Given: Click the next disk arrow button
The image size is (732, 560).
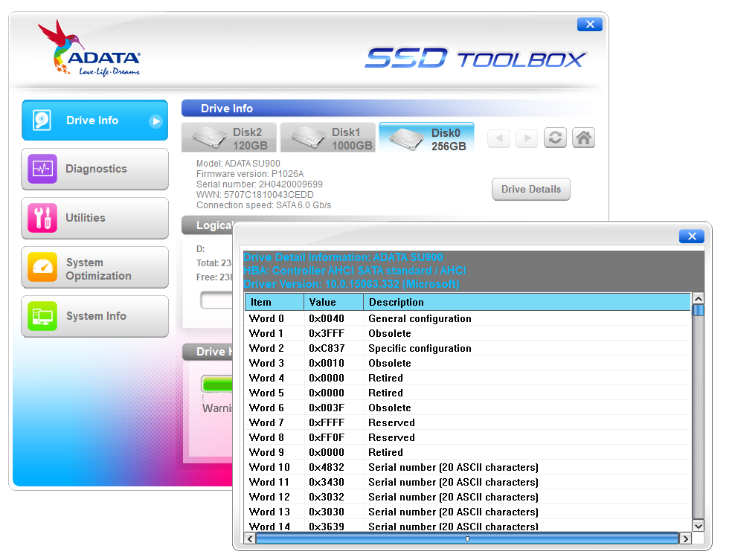Looking at the screenshot, I should pos(527,138).
